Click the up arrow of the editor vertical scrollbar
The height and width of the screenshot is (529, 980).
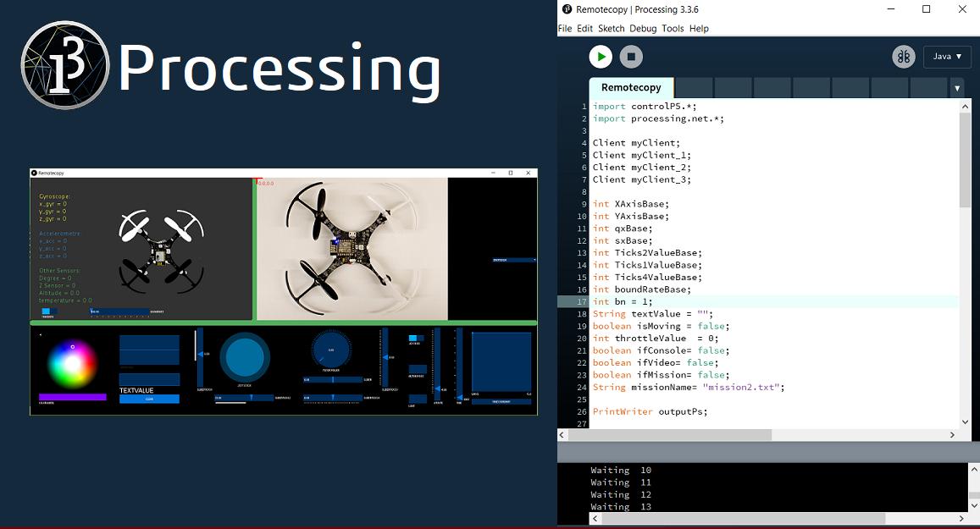965,107
